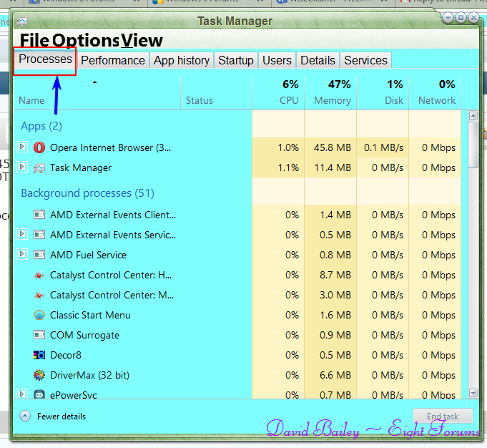
Task: Open the File menu
Action: 34,40
